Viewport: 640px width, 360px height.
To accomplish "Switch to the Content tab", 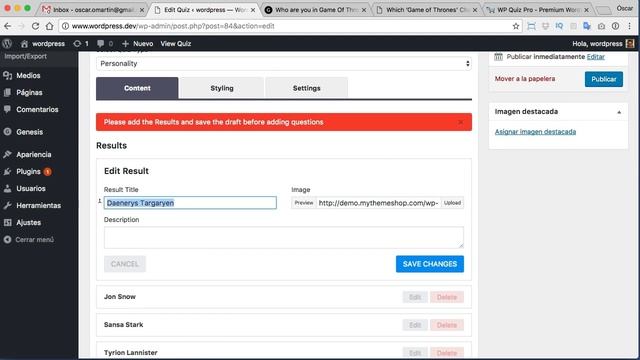I will tap(137, 88).
